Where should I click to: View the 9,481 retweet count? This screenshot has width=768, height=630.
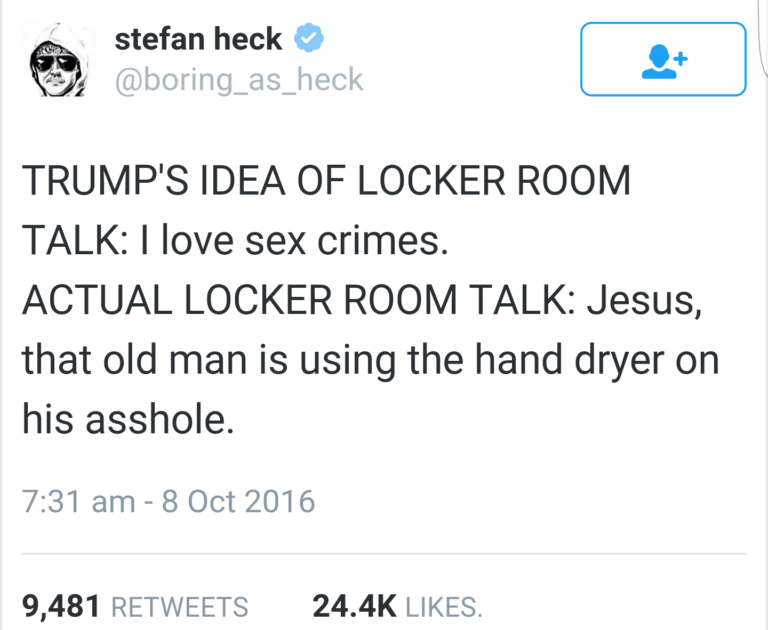click(x=61, y=606)
